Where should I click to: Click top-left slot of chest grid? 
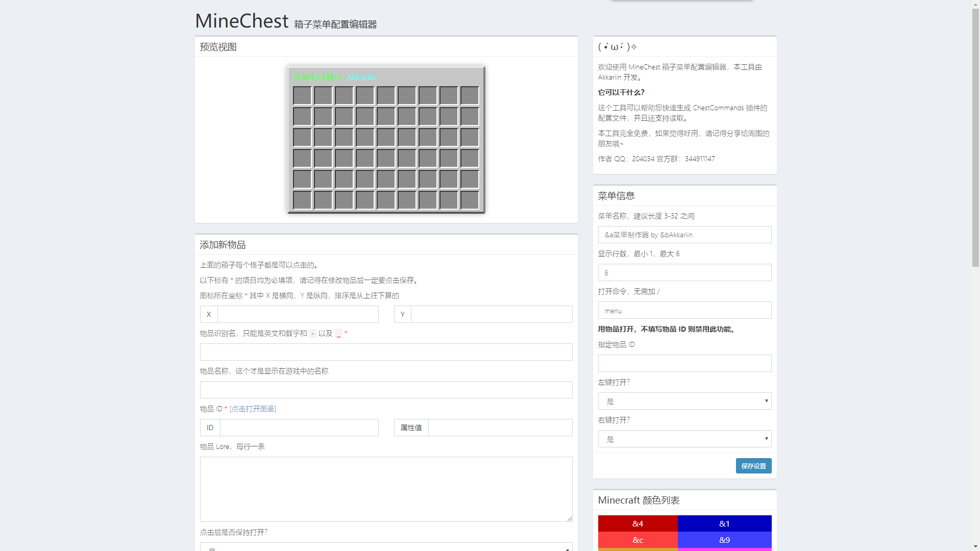[x=302, y=95]
